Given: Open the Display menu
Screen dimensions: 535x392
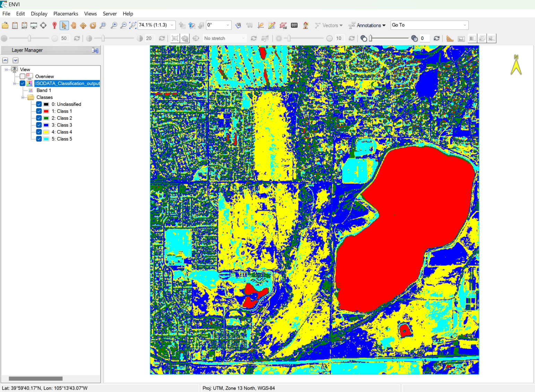Looking at the screenshot, I should point(39,14).
